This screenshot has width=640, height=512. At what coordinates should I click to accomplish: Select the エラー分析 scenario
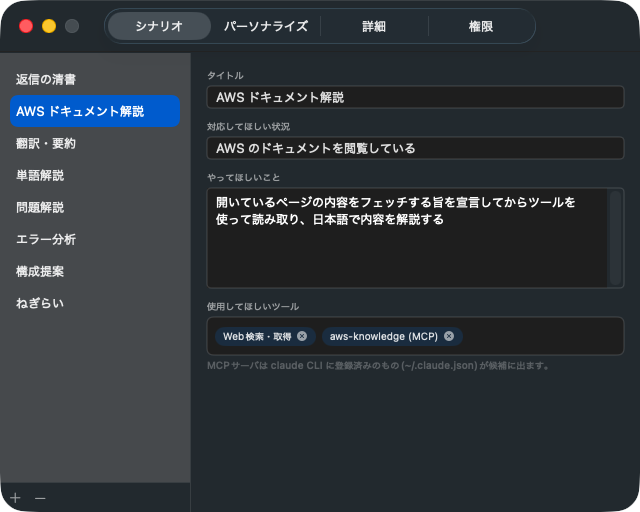coord(95,239)
